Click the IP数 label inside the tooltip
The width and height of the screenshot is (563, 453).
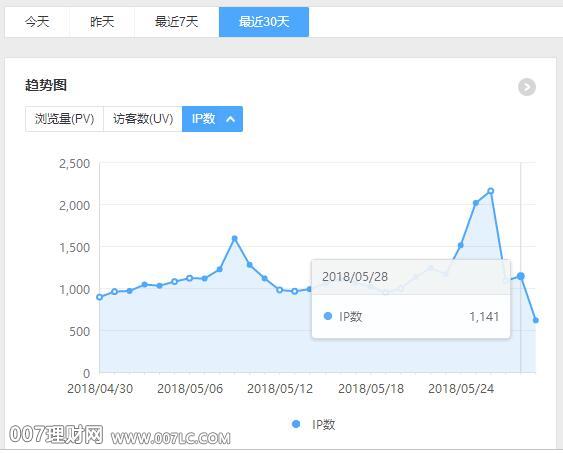(x=350, y=317)
